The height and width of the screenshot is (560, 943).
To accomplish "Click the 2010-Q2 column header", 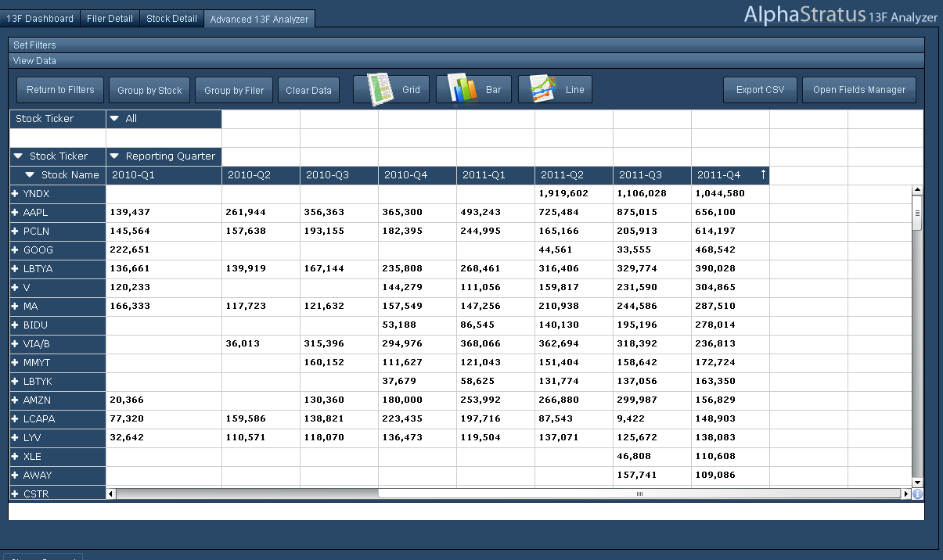I will 261,175.
